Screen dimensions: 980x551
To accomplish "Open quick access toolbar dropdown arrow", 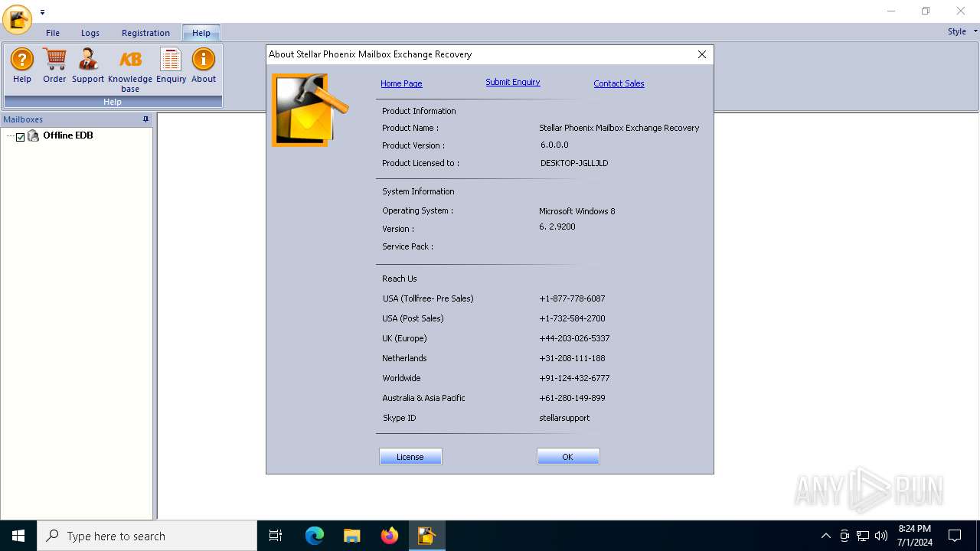I will (42, 12).
